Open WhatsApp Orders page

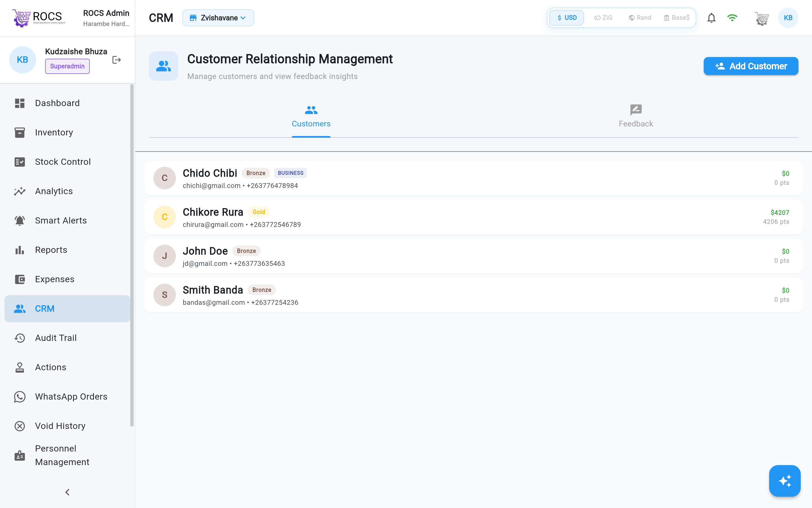click(x=67, y=397)
